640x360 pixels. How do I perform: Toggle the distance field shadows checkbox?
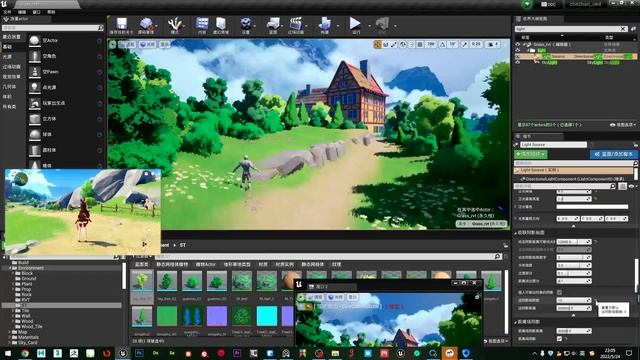coord(559,339)
